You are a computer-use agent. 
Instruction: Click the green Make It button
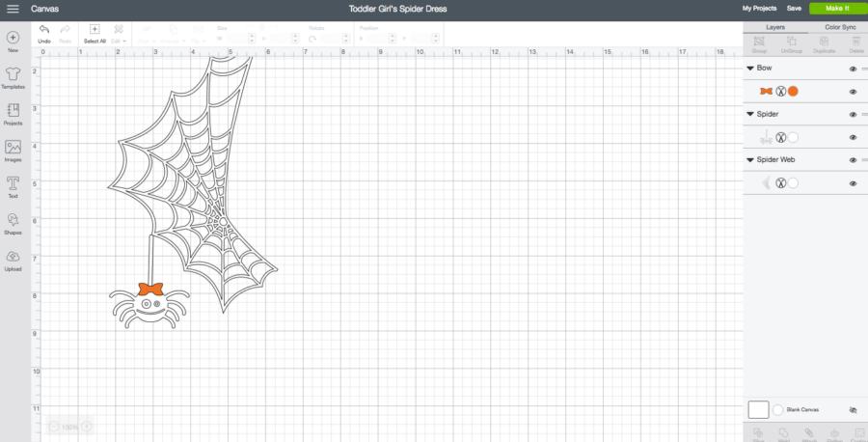[837, 9]
